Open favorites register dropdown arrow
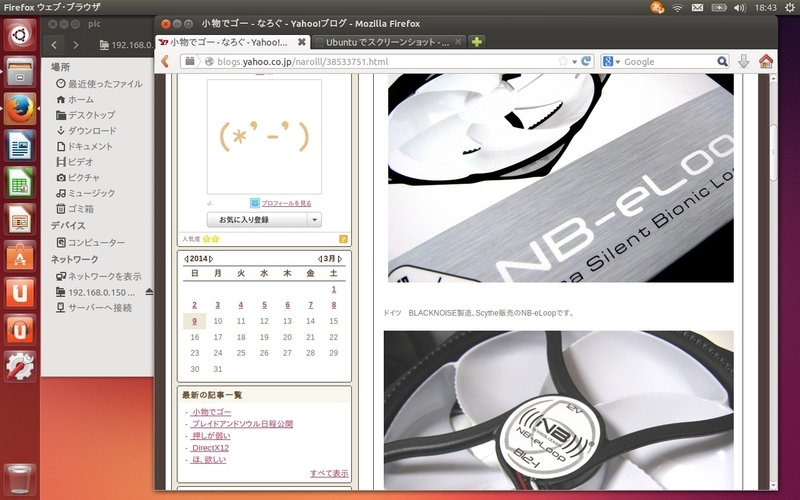Image resolution: width=800 pixels, height=500 pixels. click(x=314, y=220)
